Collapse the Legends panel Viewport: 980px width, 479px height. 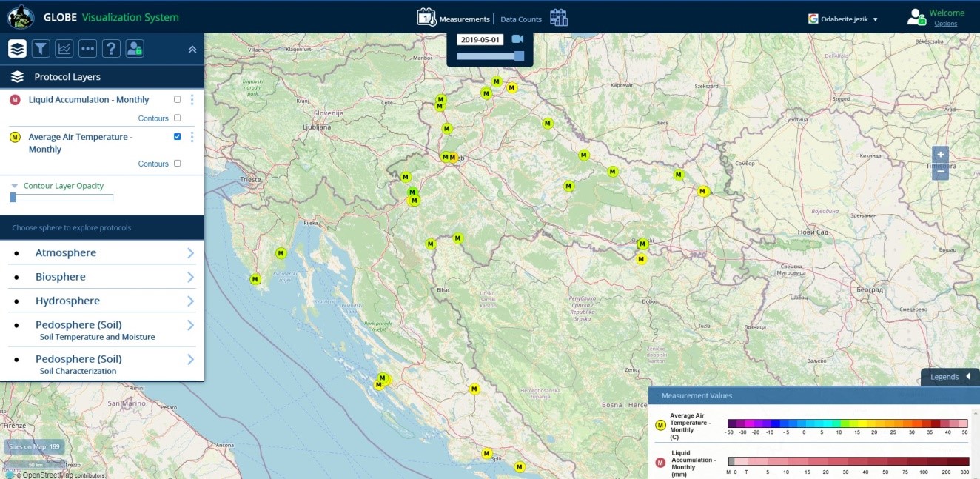(967, 377)
